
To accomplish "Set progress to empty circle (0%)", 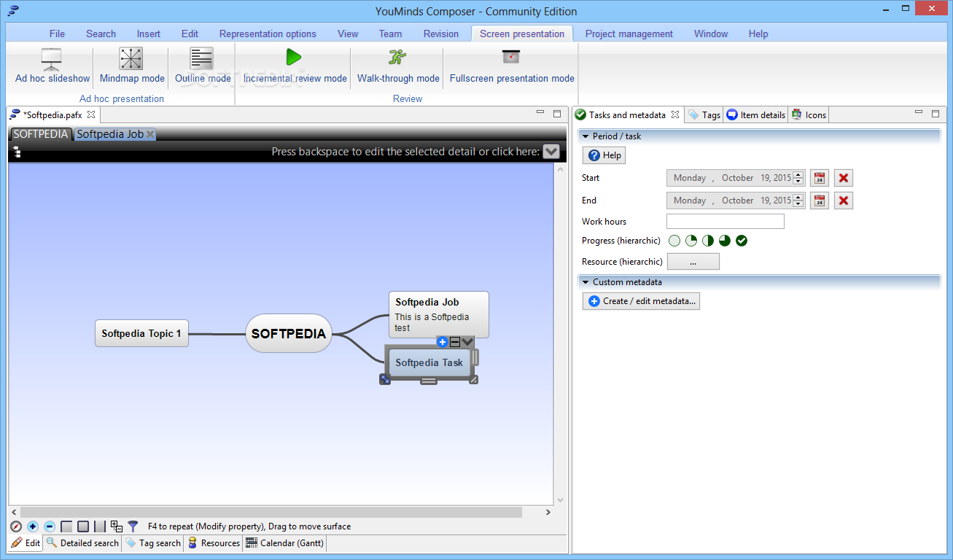I will click(674, 241).
